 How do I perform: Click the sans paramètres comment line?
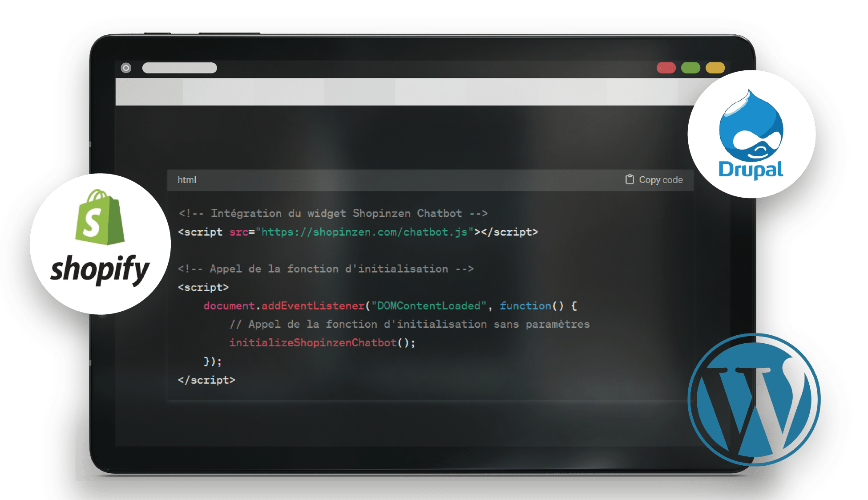[409, 324]
